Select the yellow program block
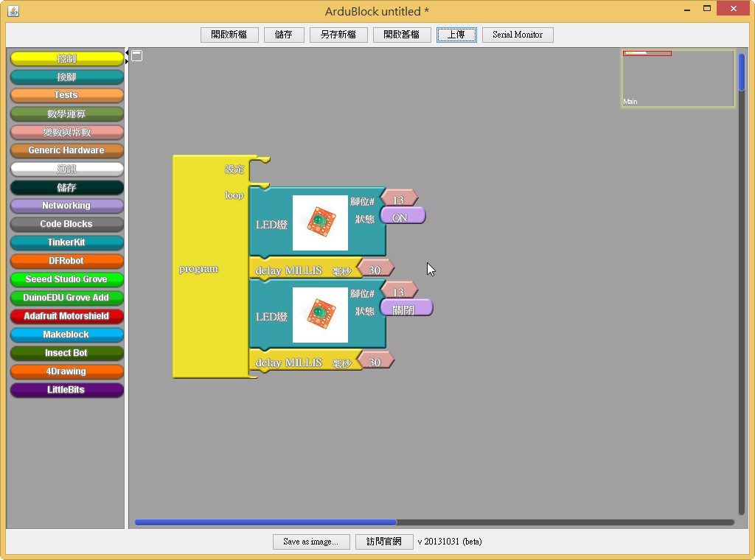Screen dimensions: 755x560 198,269
